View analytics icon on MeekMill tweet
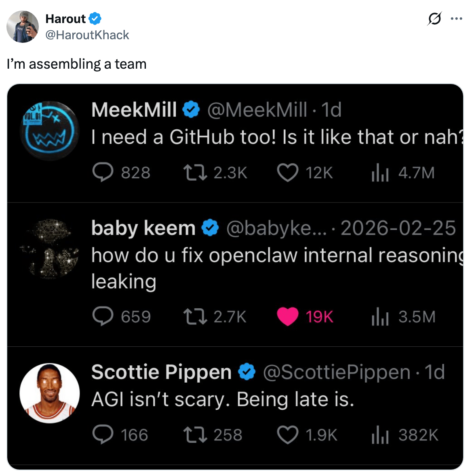Image resolution: width=472 pixels, height=476 pixels. 380,173
